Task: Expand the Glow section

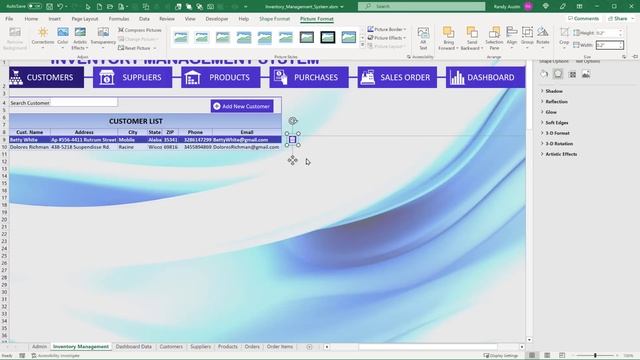Action: pyautogui.click(x=551, y=112)
